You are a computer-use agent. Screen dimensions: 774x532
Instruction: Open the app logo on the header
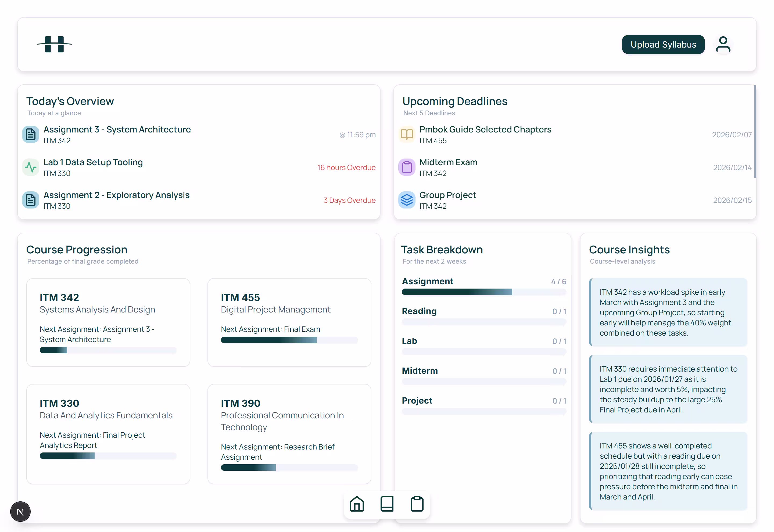tap(54, 44)
